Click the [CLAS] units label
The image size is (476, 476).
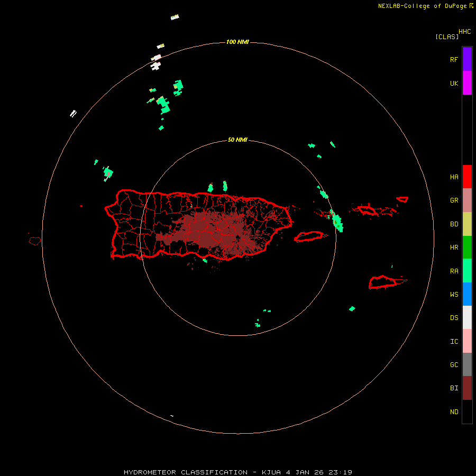[x=447, y=36]
